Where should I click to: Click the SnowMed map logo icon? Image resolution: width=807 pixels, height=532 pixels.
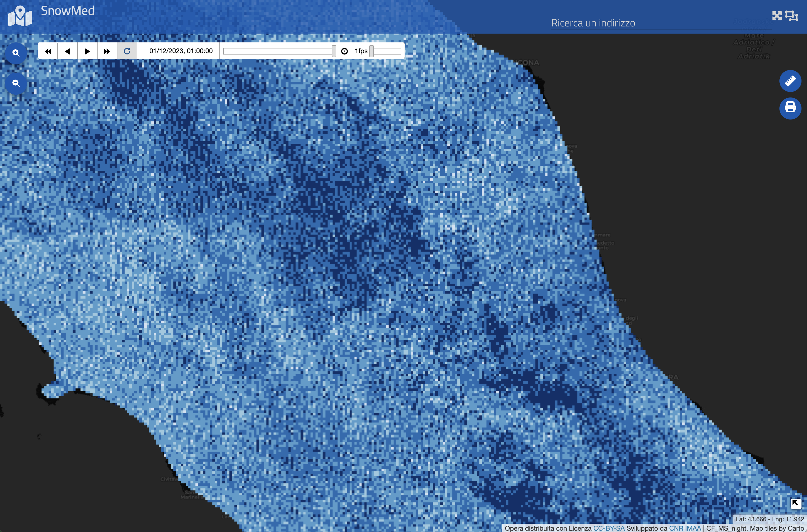tap(20, 16)
